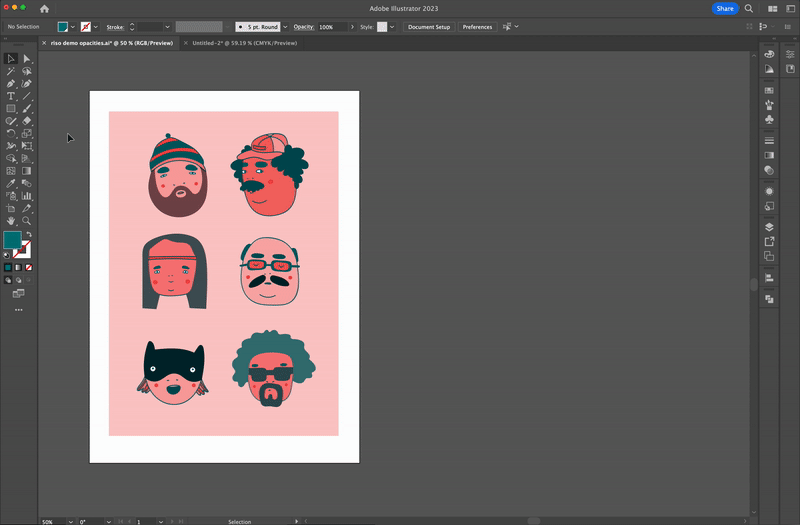Select the Curvature tool
Viewport: 800px width, 525px height.
point(27,84)
